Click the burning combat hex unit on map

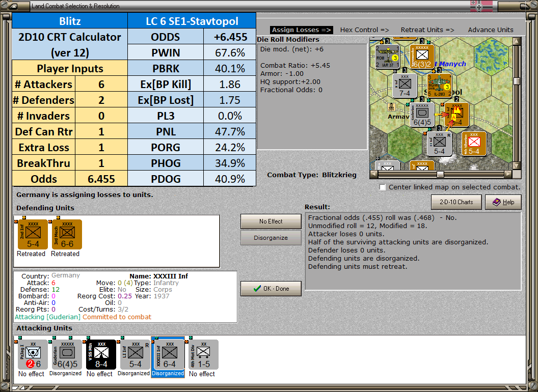(456, 115)
